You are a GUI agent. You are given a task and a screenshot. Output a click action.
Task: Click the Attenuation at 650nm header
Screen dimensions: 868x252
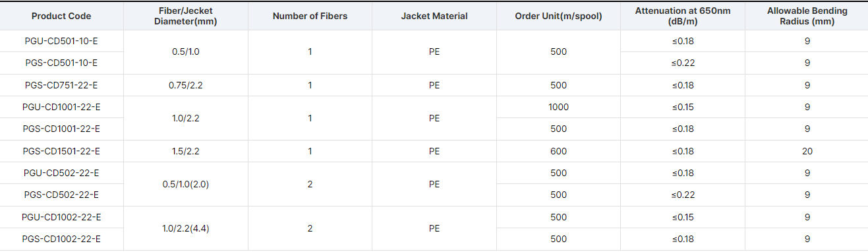(x=683, y=16)
